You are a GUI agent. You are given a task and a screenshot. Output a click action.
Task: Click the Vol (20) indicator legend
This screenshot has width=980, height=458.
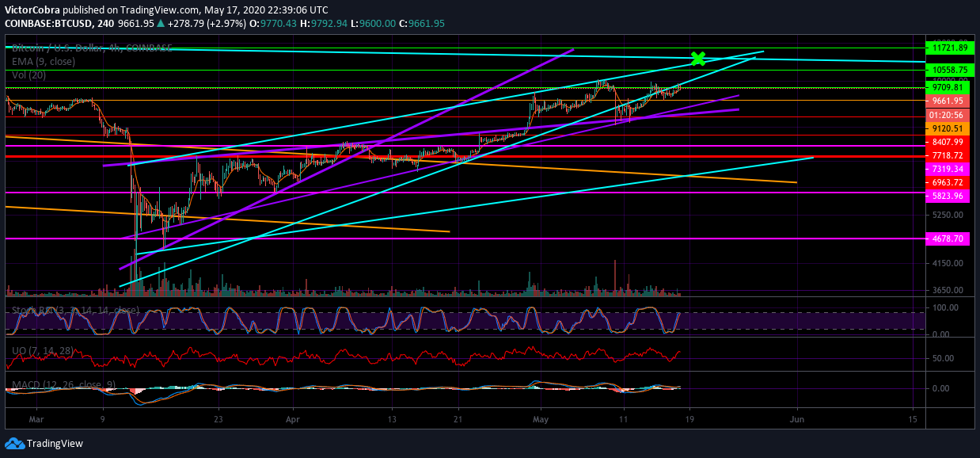[30, 75]
